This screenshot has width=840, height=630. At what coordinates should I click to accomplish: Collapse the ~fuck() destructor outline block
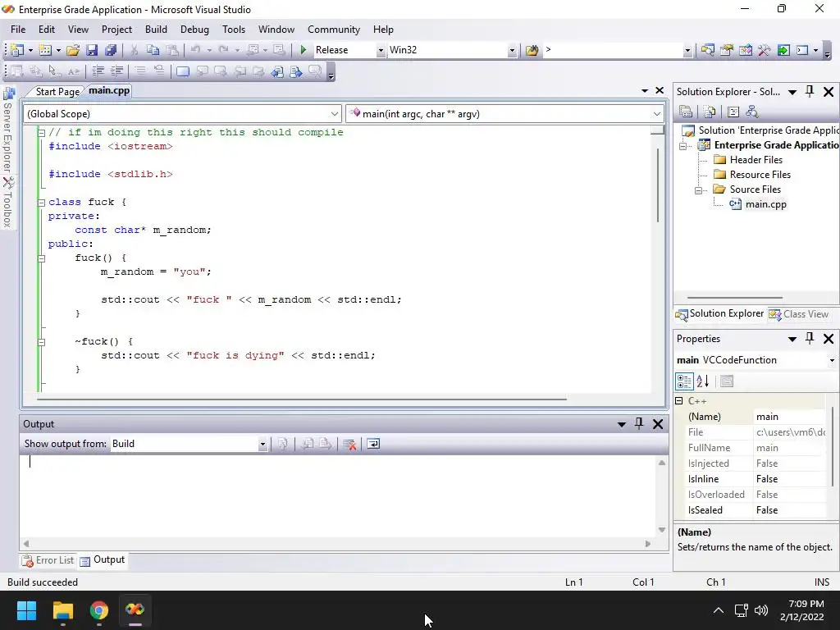(41, 342)
